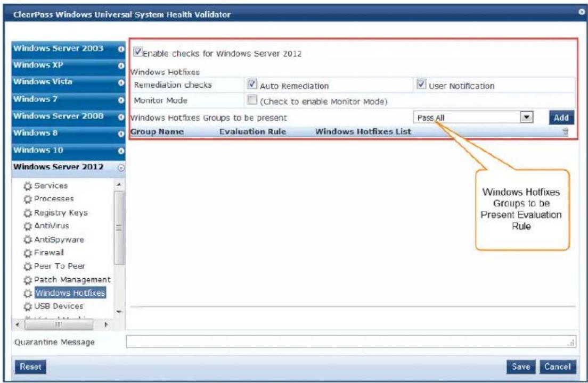This screenshot has width=588, height=383.
Task: Click the trash icon in the hotfixes table header
Action: point(565,132)
